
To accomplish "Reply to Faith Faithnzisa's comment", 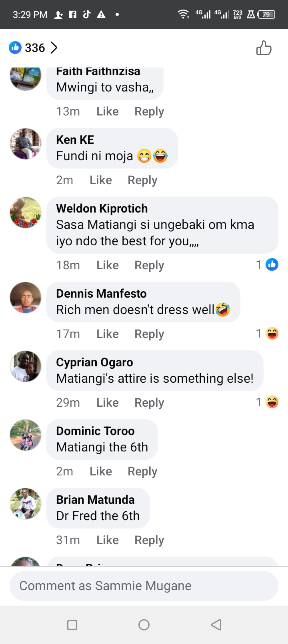I will pos(149,111).
